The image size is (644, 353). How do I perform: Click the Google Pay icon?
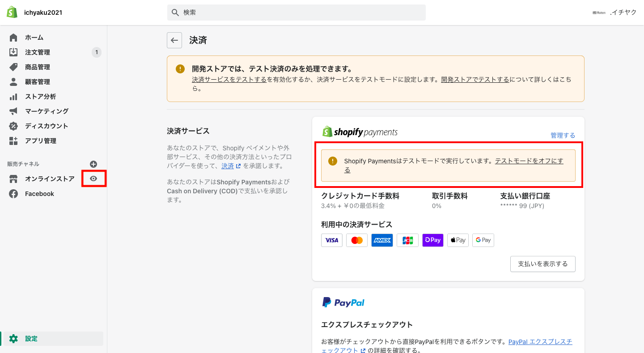483,240
